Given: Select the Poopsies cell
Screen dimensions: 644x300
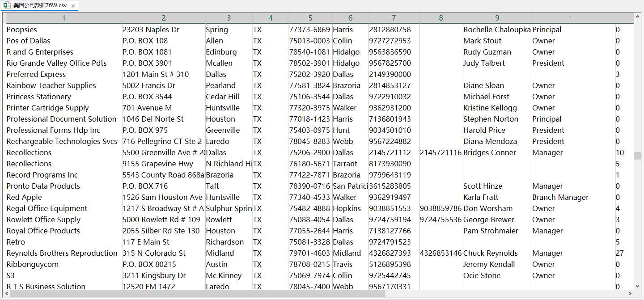Looking at the screenshot, I should [64, 30].
